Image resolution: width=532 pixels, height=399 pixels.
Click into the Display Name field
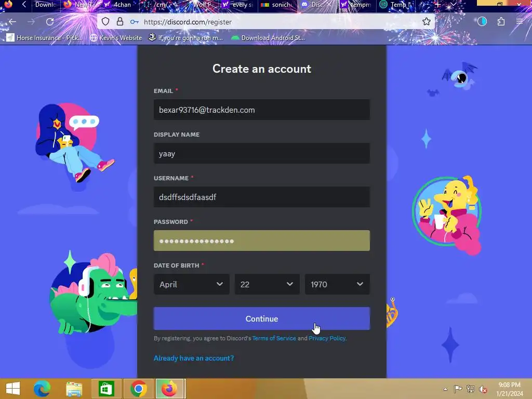(x=262, y=153)
